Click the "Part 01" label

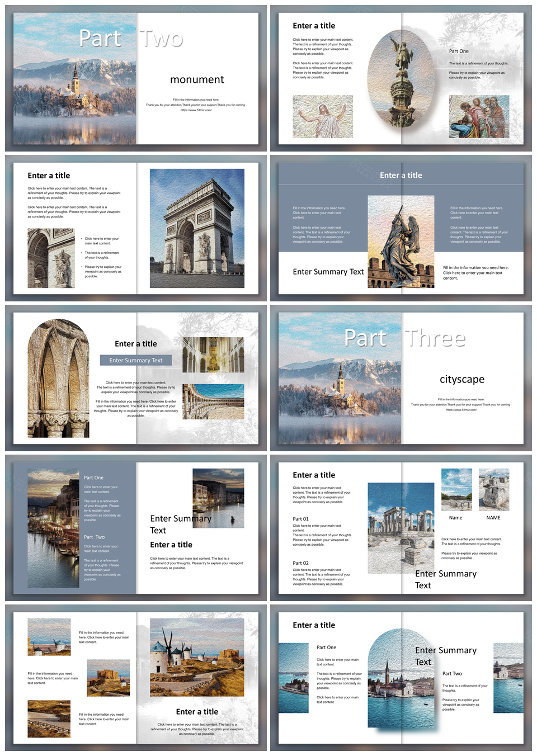301,519
